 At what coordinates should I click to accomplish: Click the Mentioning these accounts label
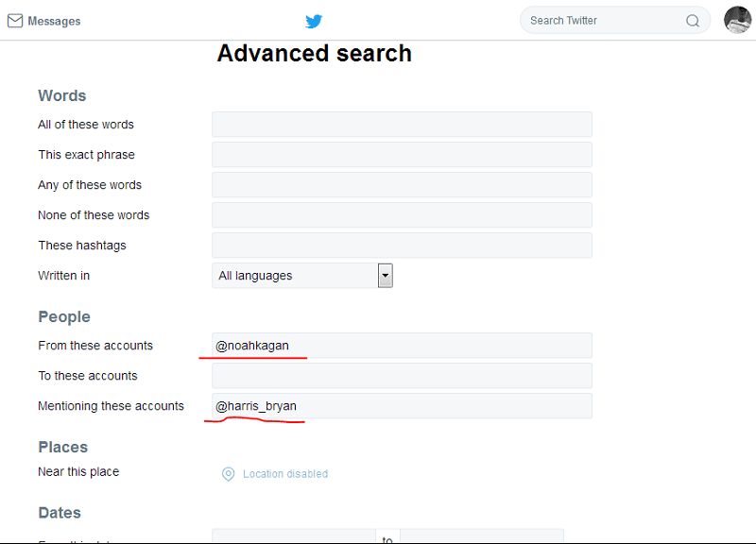(111, 406)
